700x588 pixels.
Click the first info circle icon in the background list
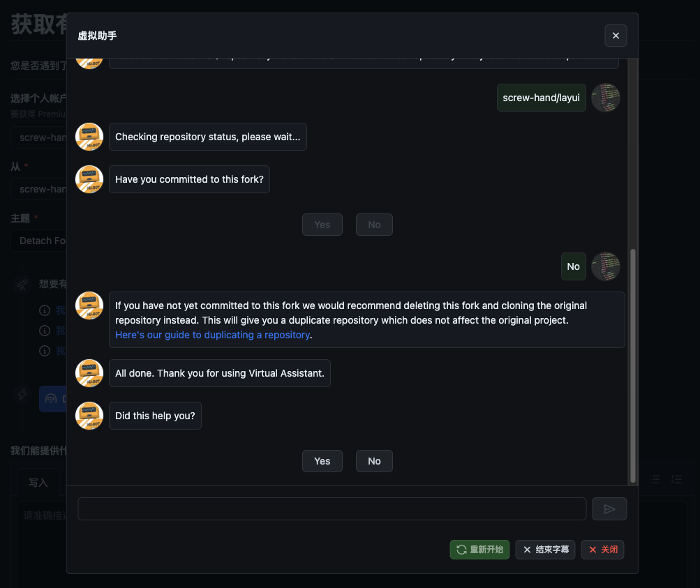pos(45,310)
